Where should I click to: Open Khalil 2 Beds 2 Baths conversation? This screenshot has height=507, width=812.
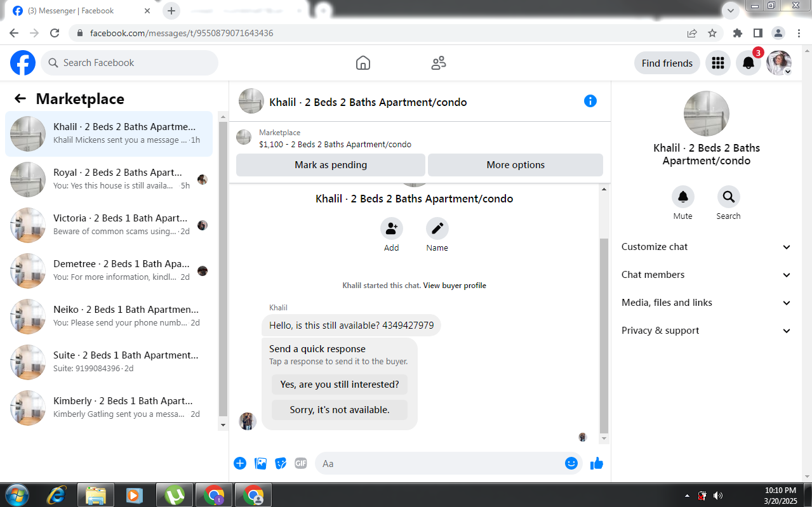click(109, 134)
